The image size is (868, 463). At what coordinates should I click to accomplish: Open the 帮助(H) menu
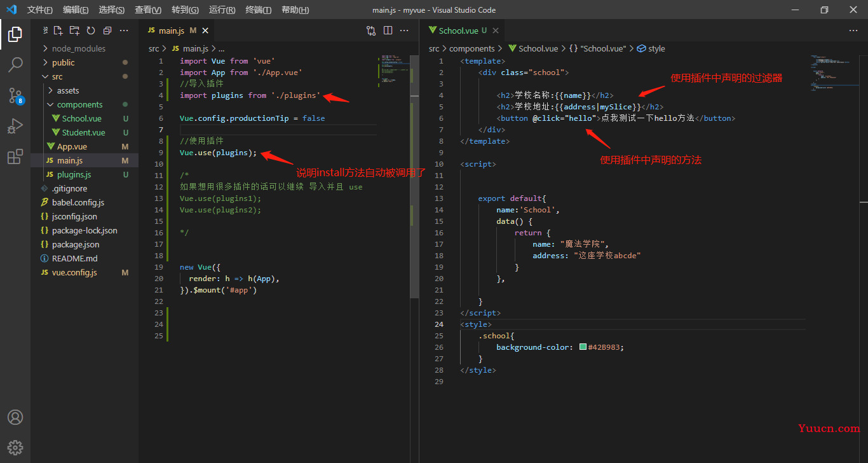pos(295,10)
